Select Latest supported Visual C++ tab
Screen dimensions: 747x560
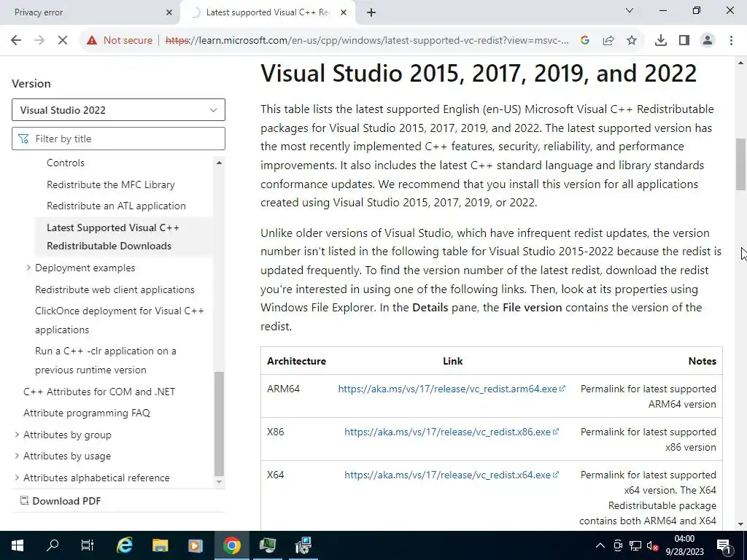(267, 12)
